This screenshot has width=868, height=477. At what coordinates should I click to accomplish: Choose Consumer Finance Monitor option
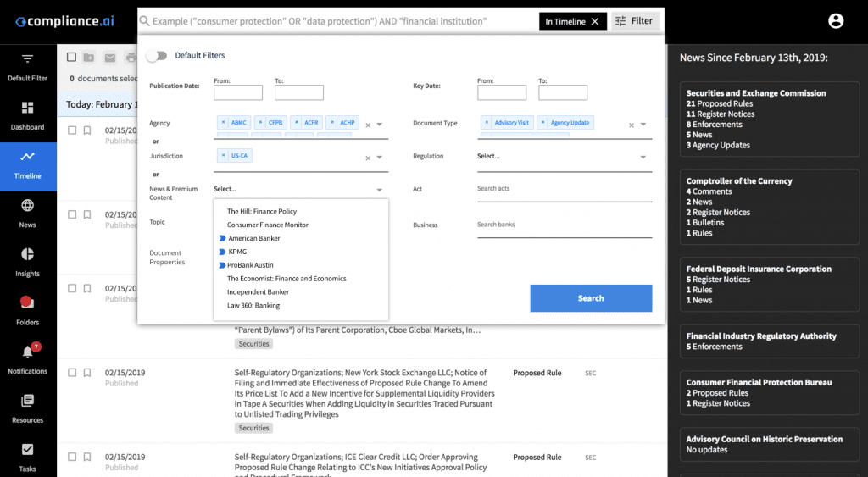pyautogui.click(x=267, y=225)
